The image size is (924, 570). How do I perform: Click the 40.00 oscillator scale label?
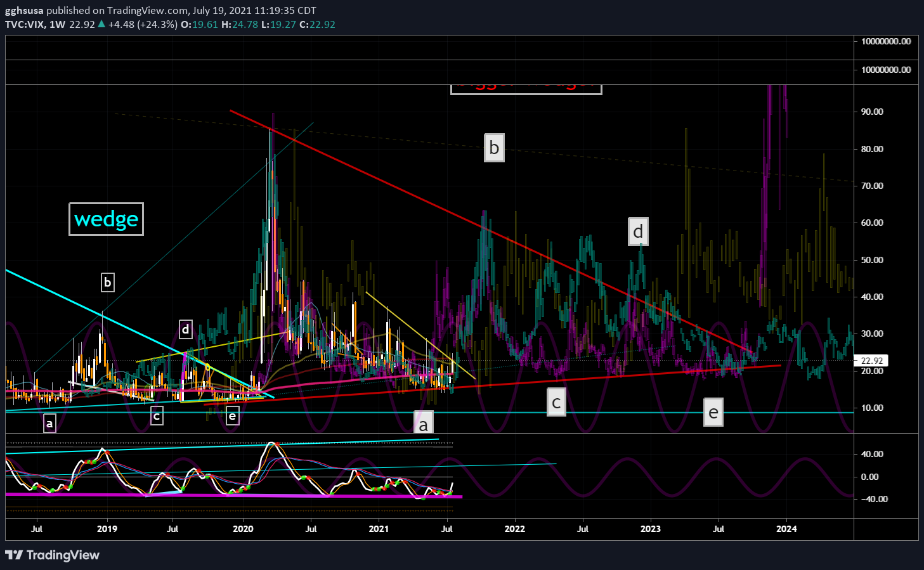tap(872, 454)
